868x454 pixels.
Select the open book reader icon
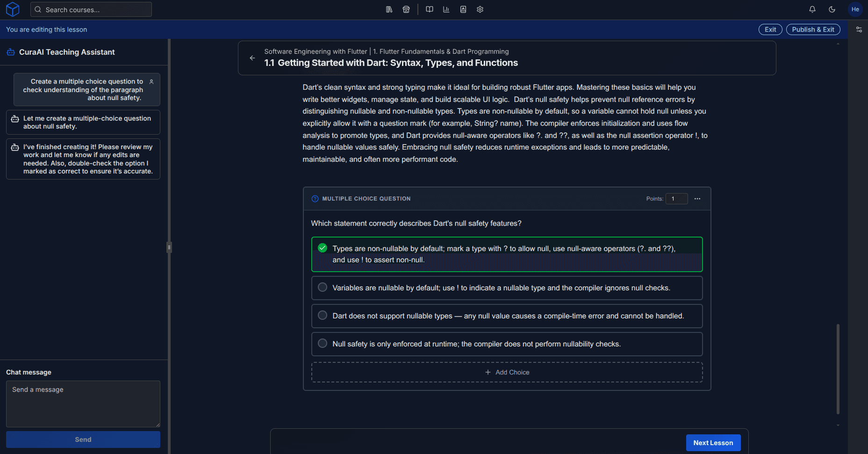(429, 9)
